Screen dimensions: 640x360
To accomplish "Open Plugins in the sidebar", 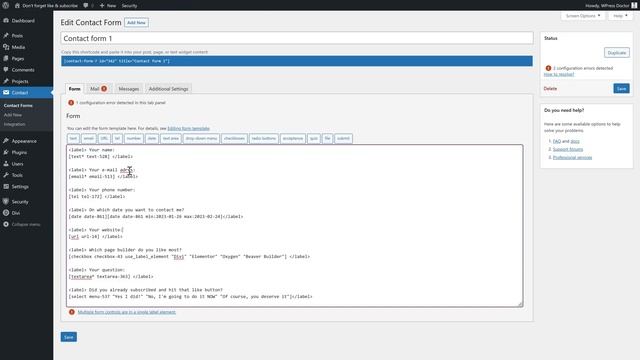I will point(19,153).
